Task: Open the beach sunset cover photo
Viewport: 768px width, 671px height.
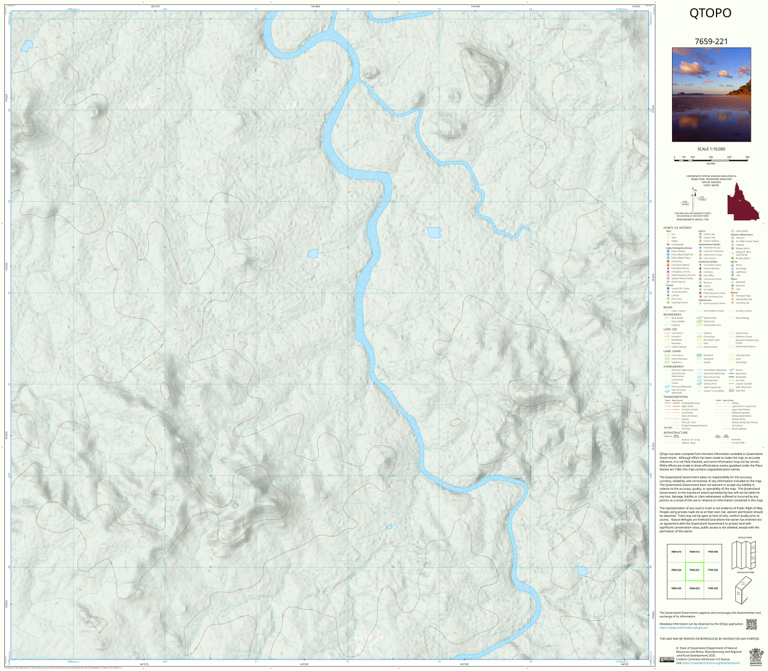Action: [711, 95]
